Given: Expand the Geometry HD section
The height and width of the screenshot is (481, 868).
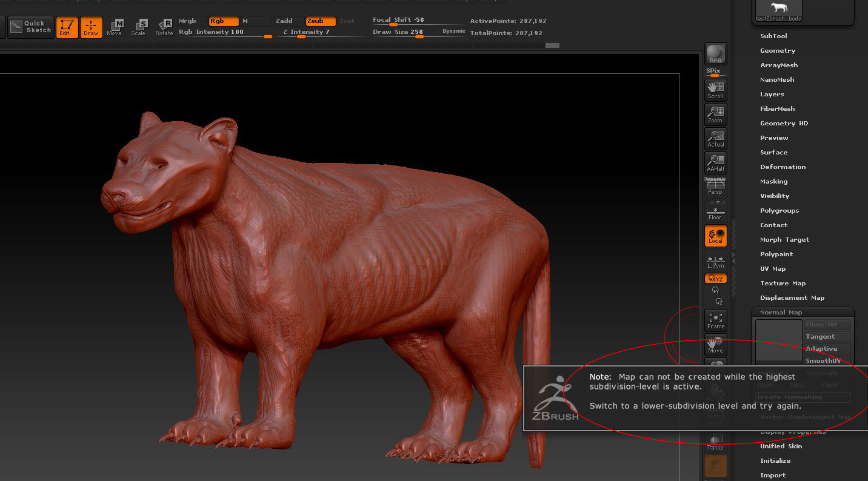Looking at the screenshot, I should pyautogui.click(x=784, y=124).
